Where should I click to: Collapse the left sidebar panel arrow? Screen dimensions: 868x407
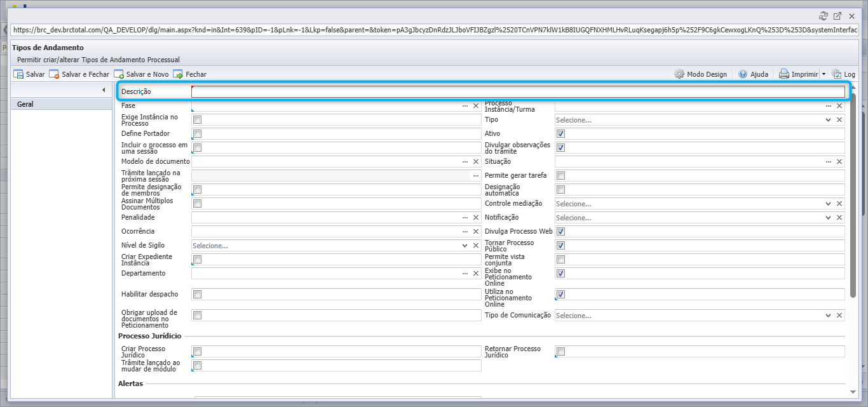coord(104,91)
